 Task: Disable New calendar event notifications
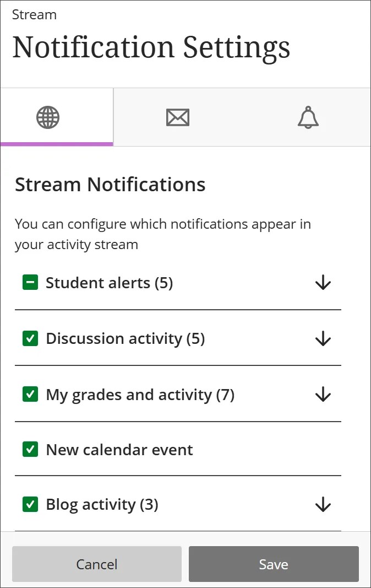(30, 449)
